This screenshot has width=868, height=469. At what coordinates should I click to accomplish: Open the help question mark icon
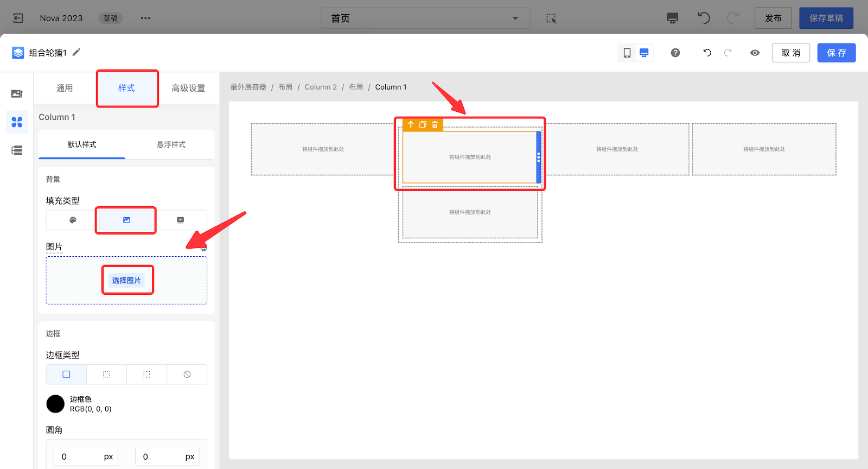[675, 53]
